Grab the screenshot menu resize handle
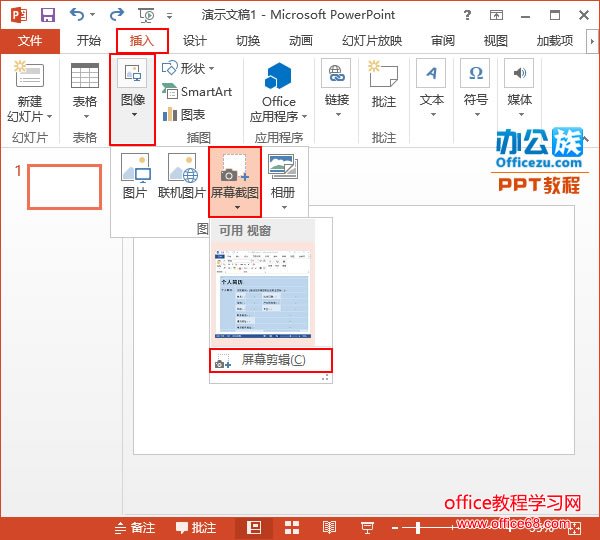Image resolution: width=600 pixels, height=540 pixels. pos(325,378)
